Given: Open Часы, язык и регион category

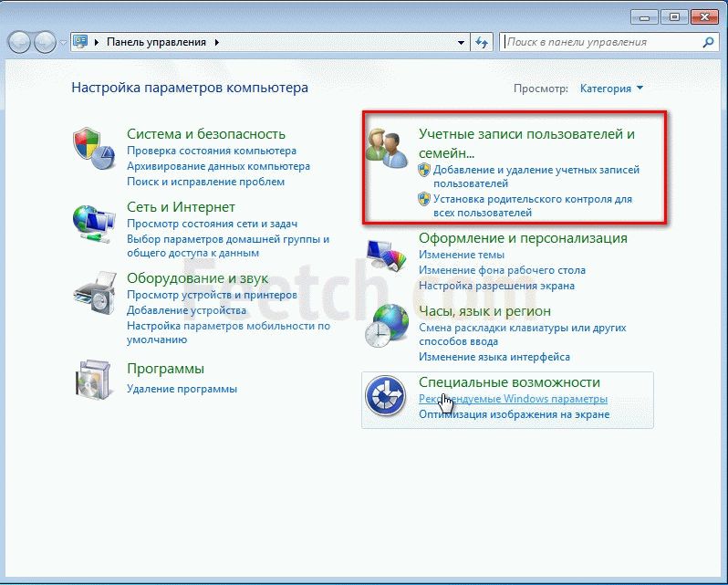Looking at the screenshot, I should [484, 310].
